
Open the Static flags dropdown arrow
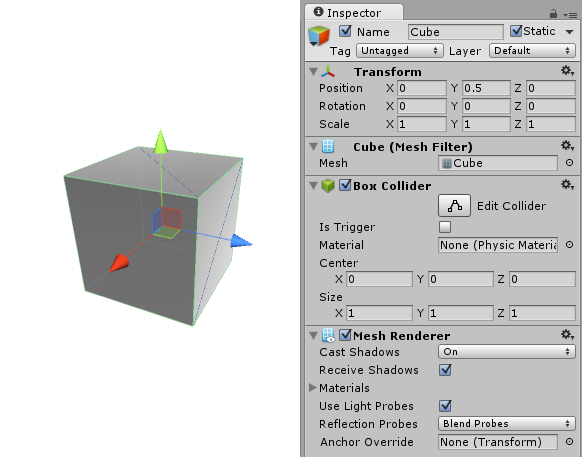pyautogui.click(x=570, y=32)
